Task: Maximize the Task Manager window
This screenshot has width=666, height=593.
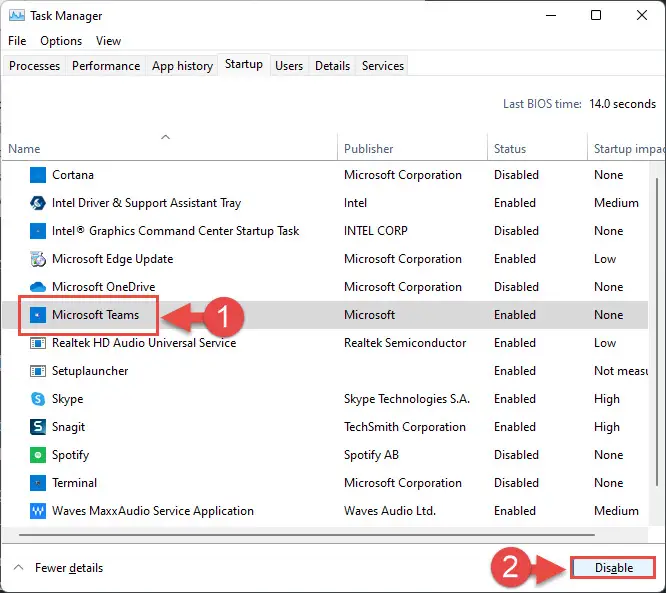Action: pos(596,16)
